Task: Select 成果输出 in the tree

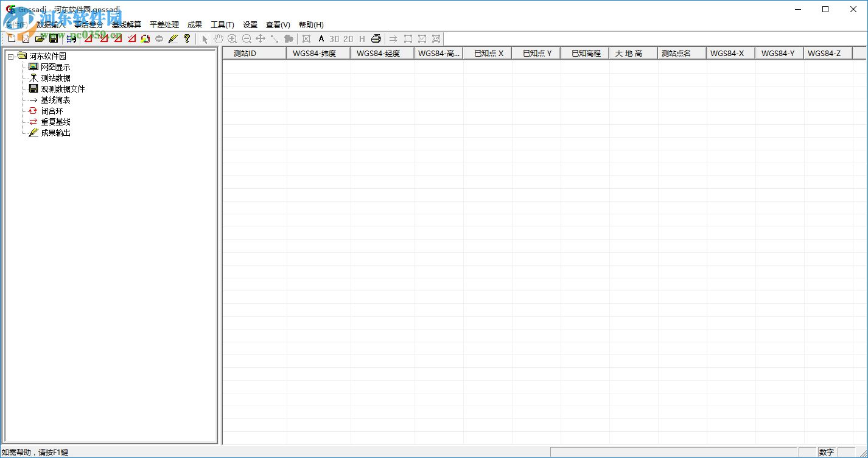Action: [55, 133]
